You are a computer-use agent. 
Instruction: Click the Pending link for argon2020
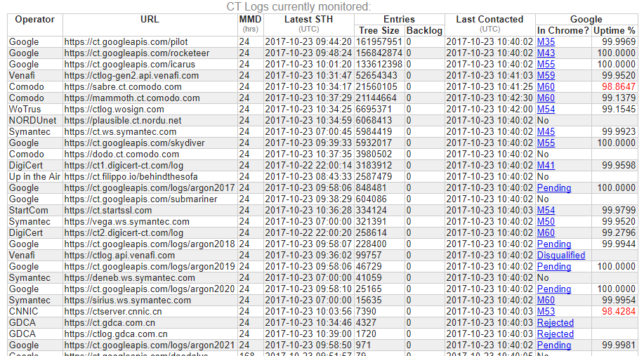coord(554,289)
